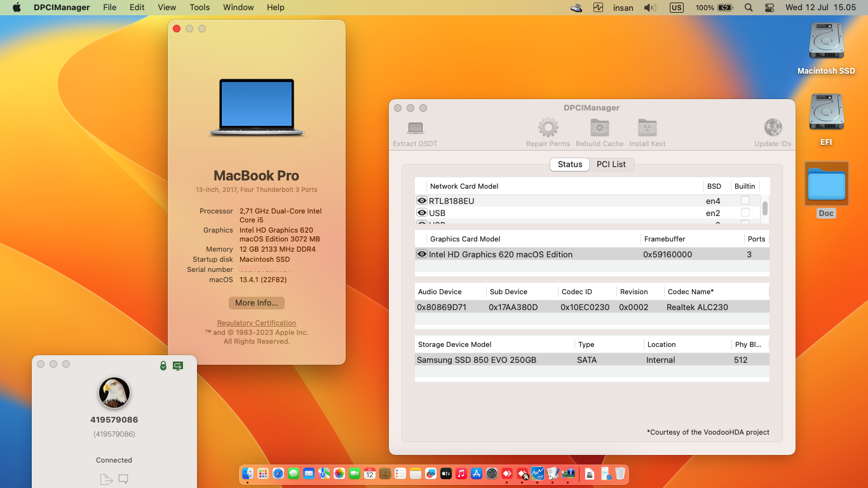Click the en4 BSD value
The width and height of the screenshot is (868, 488).
pos(713,201)
